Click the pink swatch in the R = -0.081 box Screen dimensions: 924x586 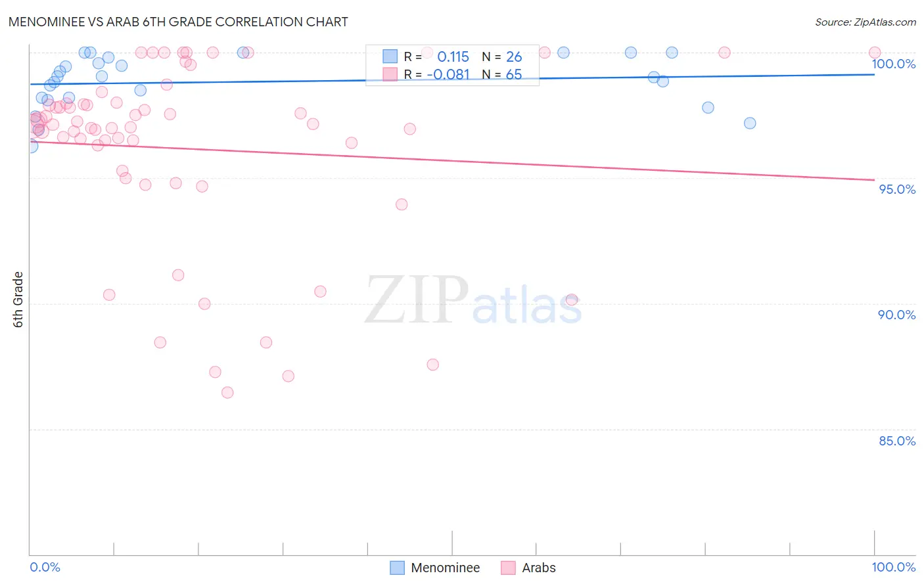tap(390, 74)
